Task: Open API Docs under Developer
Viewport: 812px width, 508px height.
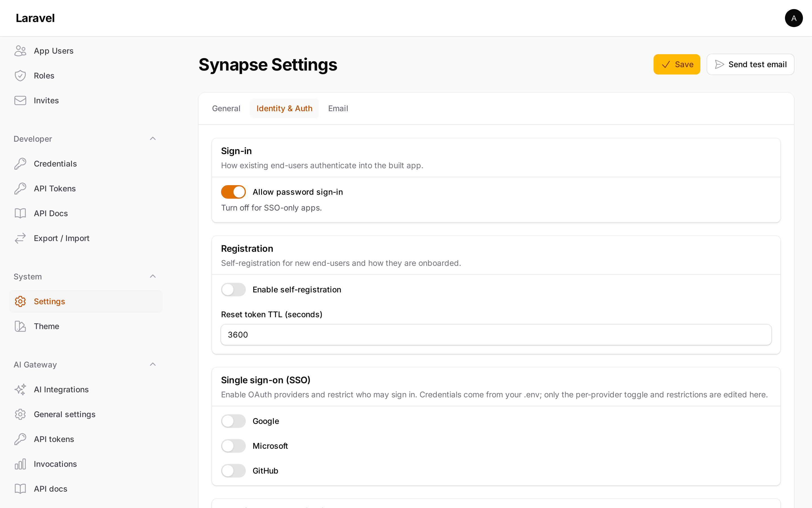Action: (x=85, y=213)
